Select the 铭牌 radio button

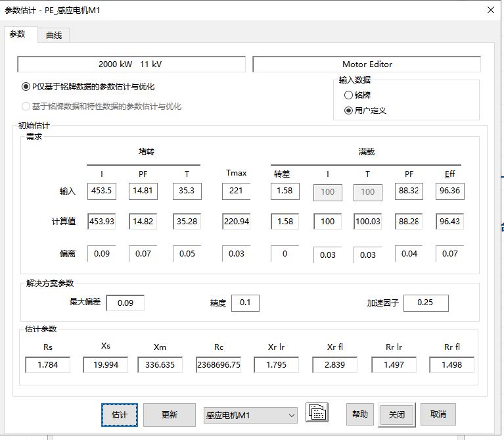tap(349, 95)
